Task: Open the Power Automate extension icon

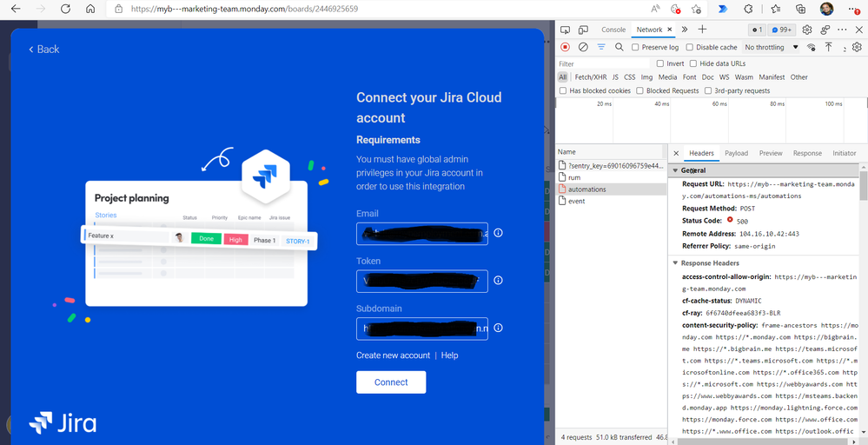Action: [x=723, y=9]
